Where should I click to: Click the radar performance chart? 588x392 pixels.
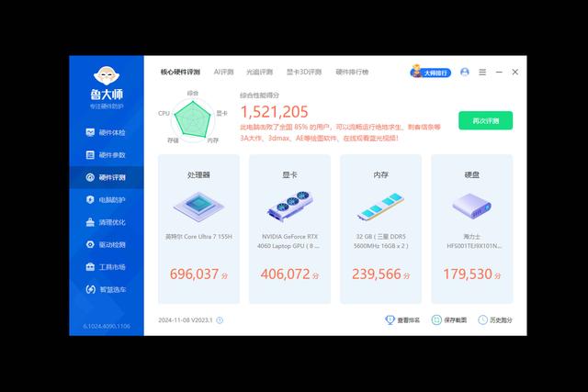193,120
